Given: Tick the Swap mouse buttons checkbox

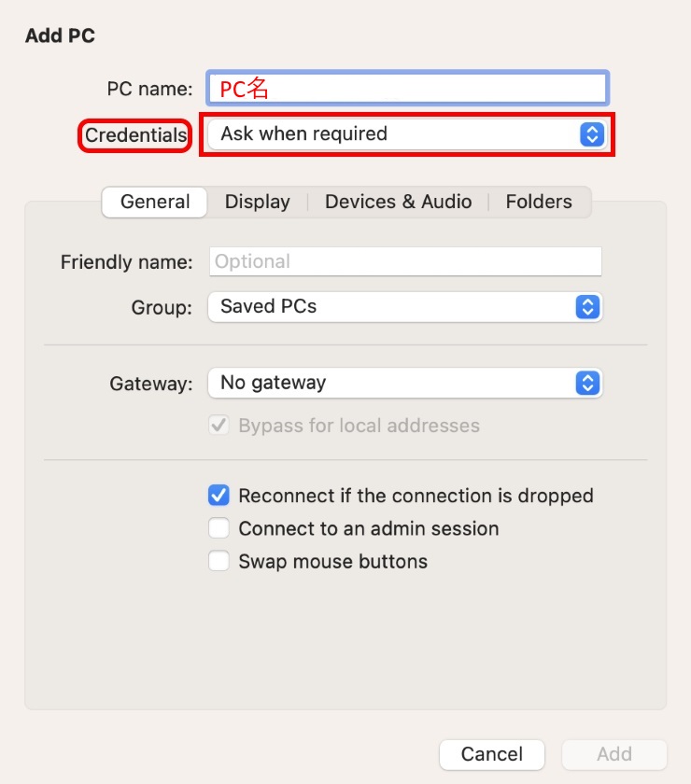Looking at the screenshot, I should (x=219, y=561).
